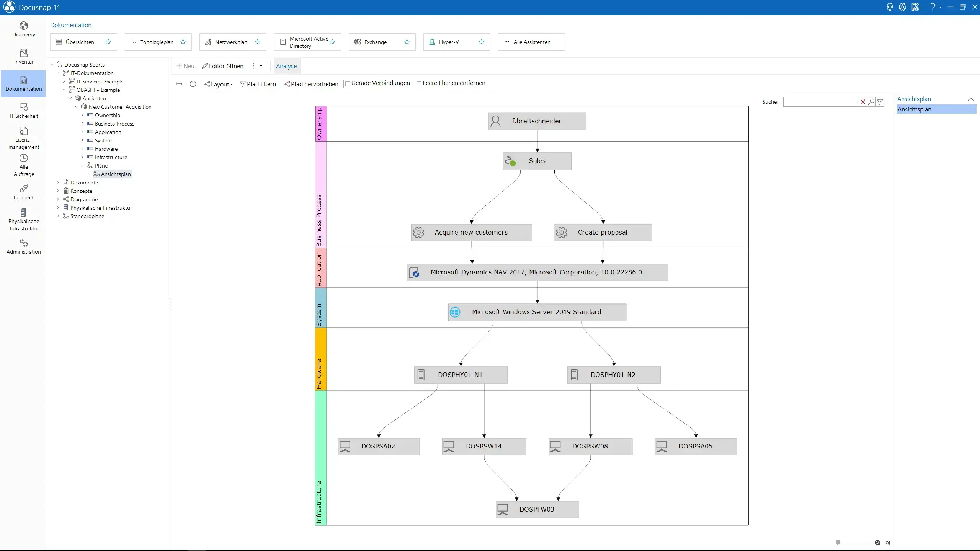This screenshot has width=980, height=551.
Task: Click the headset support icon
Action: 890,7
